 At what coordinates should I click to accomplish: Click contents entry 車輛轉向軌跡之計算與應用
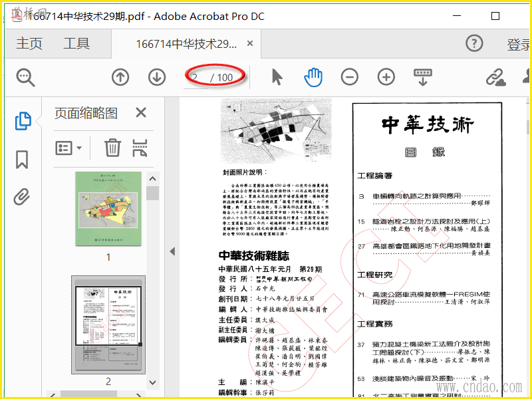[417, 196]
